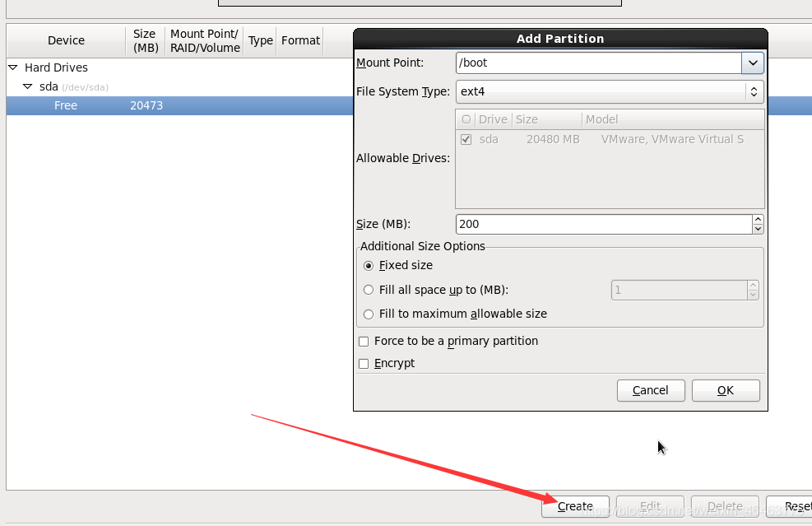Click the Hard Drives label

(x=56, y=67)
